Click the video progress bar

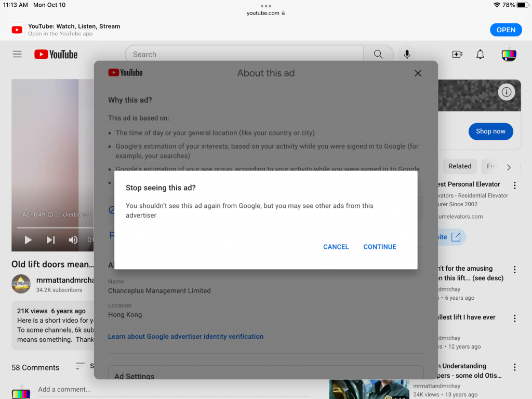point(52,228)
